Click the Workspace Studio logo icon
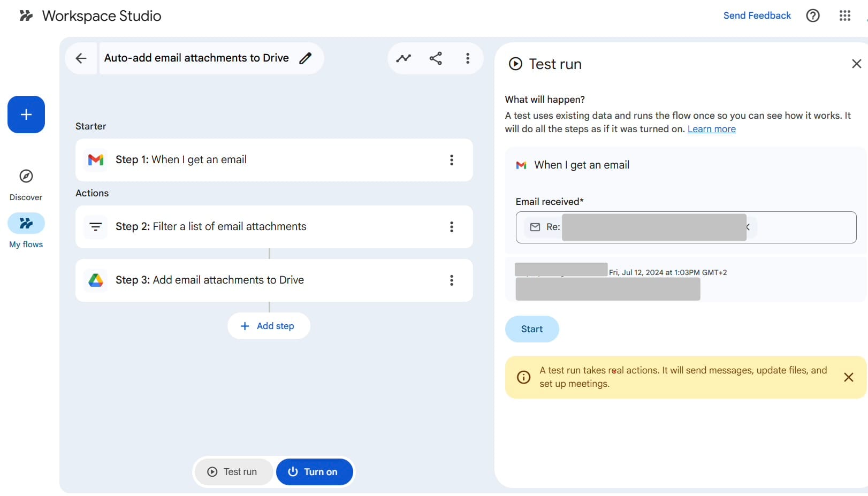Image resolution: width=868 pixels, height=496 pixels. (26, 16)
